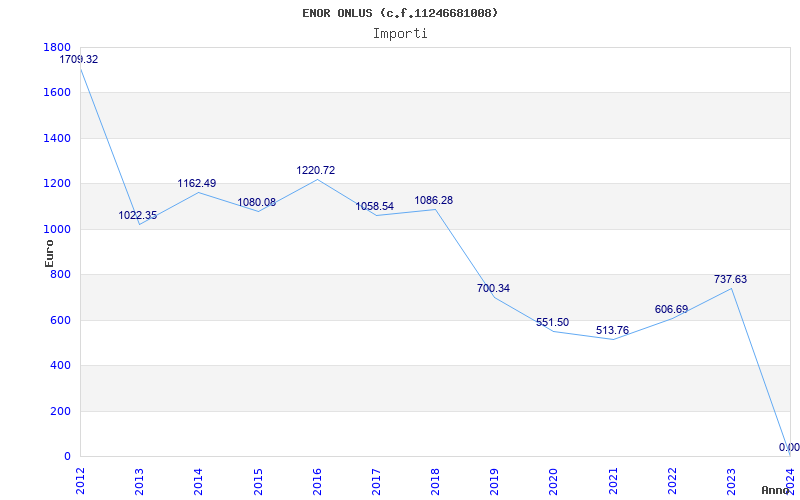The height and width of the screenshot is (500, 800).
Task: Click the 551.50 data label
Action: point(553,322)
